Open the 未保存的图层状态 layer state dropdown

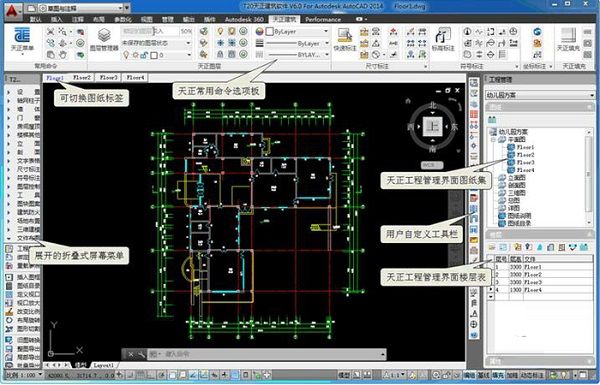point(156,43)
